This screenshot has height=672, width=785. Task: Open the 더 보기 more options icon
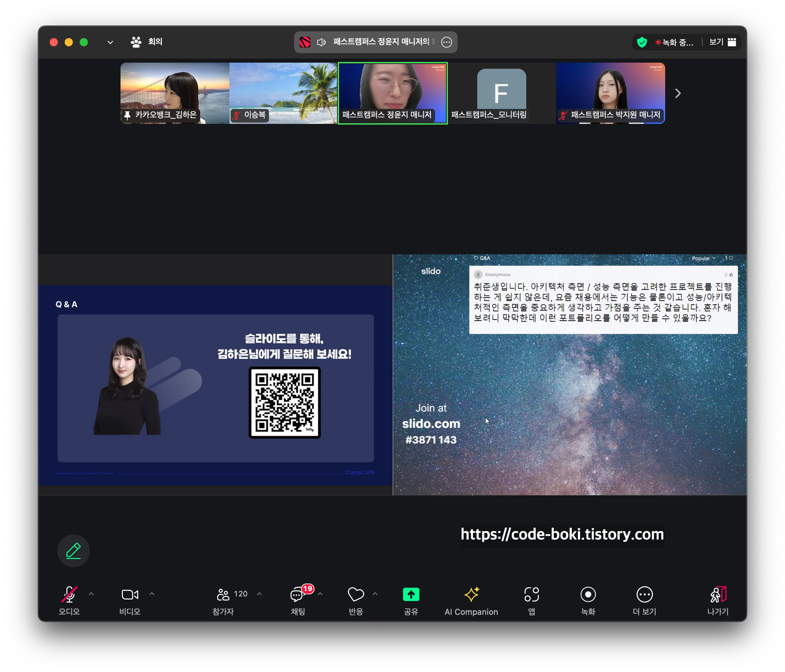pyautogui.click(x=644, y=595)
